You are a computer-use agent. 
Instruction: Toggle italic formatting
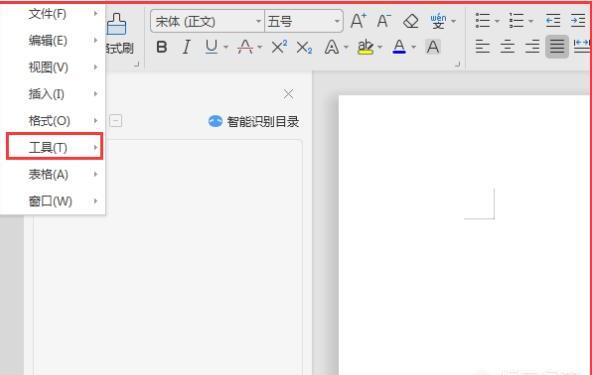(x=186, y=47)
